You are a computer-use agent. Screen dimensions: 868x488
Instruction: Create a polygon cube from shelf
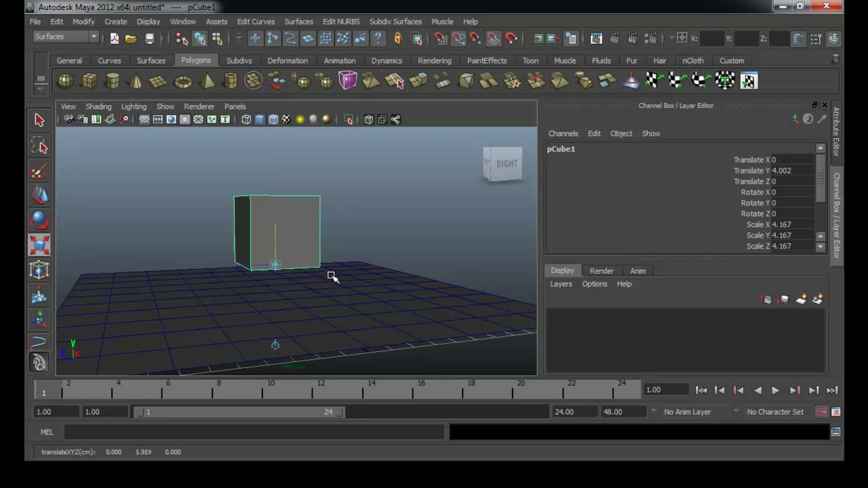click(x=89, y=81)
